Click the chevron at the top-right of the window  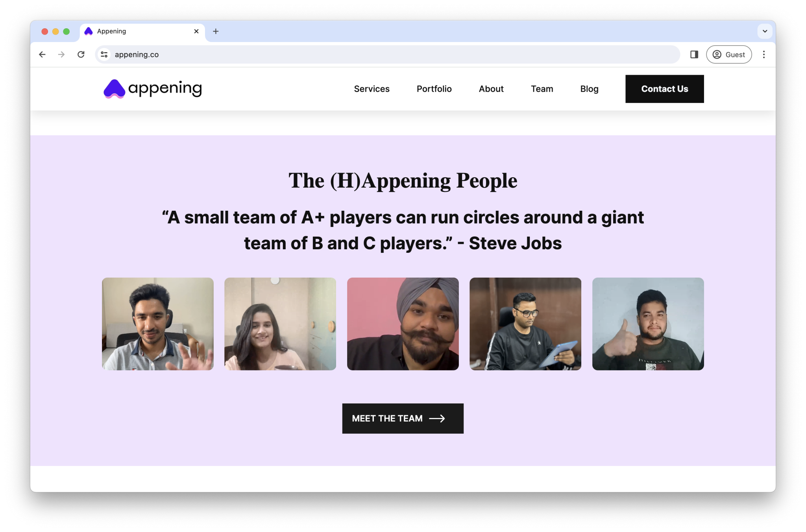tap(765, 31)
